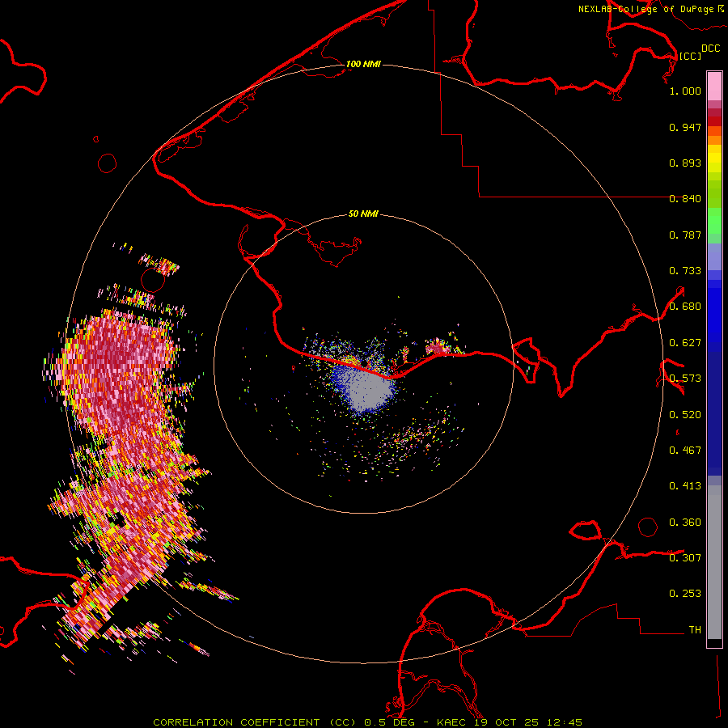The width and height of the screenshot is (728, 728).
Task: Click the [CC] units label
Action: [x=690, y=56]
